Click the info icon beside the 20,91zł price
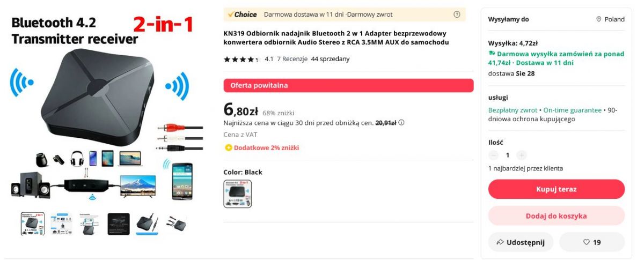This screenshot has width=644, height=260. click(x=401, y=123)
